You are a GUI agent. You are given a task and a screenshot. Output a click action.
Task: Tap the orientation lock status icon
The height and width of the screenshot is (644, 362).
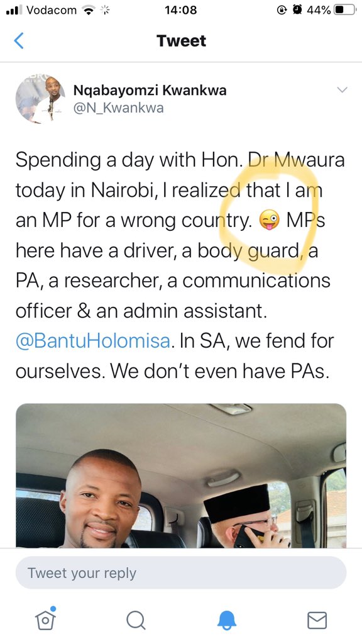pos(282,10)
